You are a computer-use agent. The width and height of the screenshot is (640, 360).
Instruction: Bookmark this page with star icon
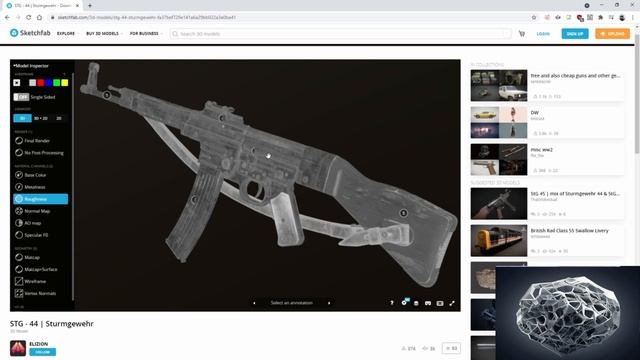533,18
